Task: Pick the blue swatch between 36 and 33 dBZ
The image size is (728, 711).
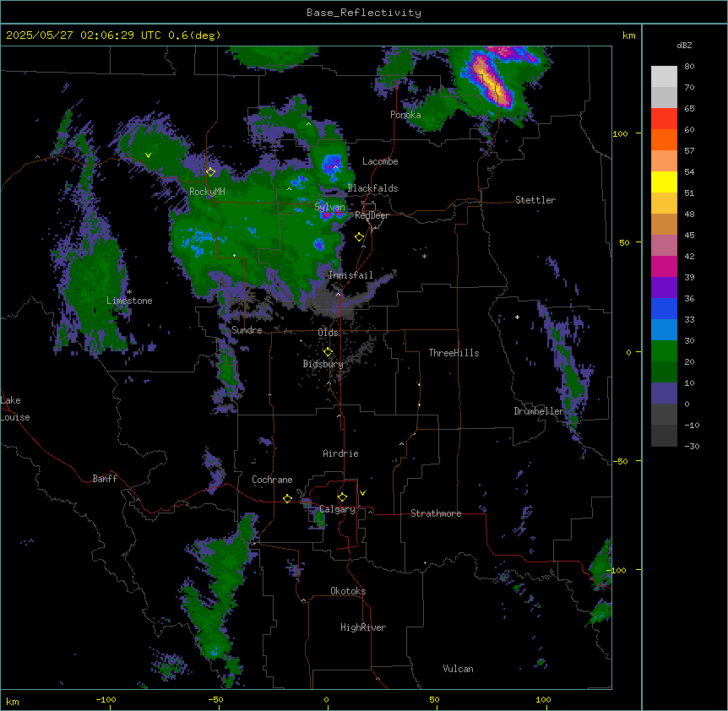Action: pyautogui.click(x=664, y=308)
